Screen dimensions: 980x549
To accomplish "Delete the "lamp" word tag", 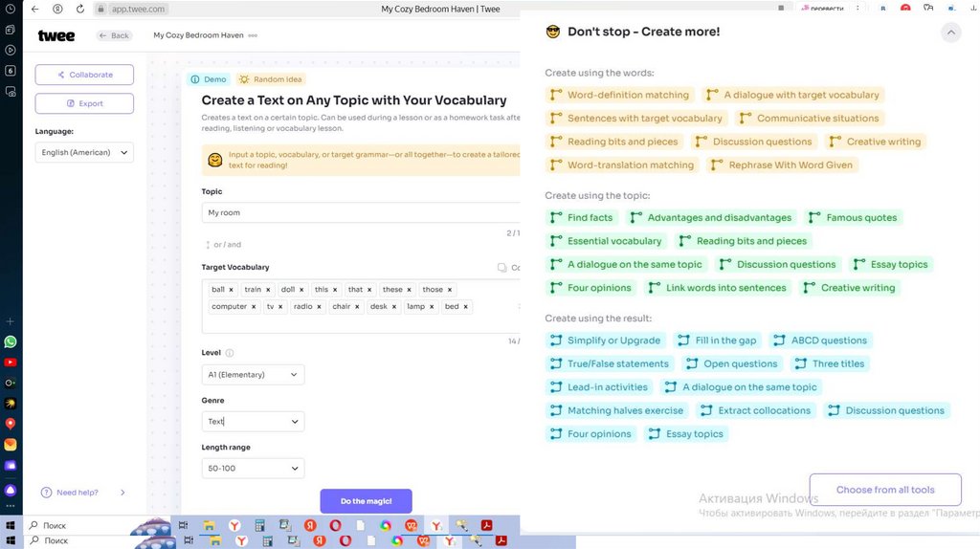I will (432, 307).
